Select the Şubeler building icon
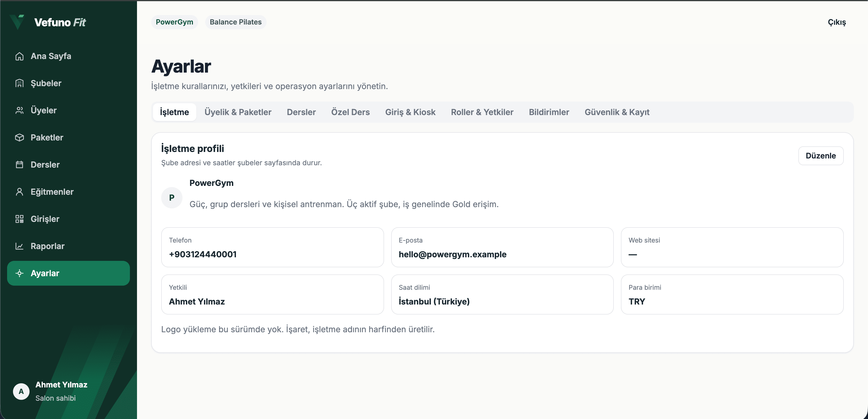The height and width of the screenshot is (419, 868). (19, 83)
